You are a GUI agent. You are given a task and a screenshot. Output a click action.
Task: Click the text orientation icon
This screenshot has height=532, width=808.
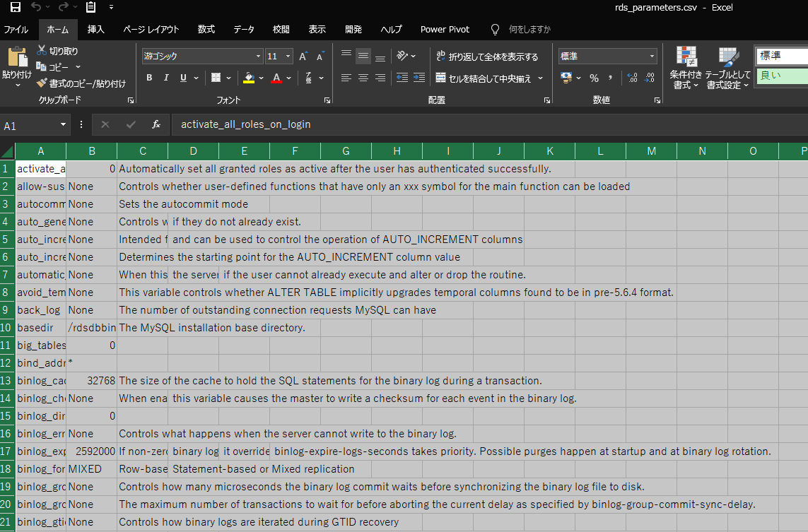pyautogui.click(x=402, y=56)
